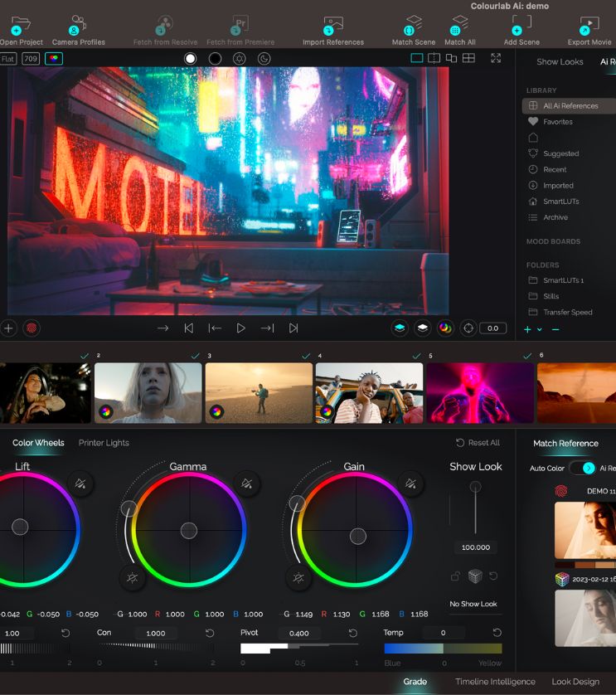Expand the add folder dropdown chevron

click(540, 330)
